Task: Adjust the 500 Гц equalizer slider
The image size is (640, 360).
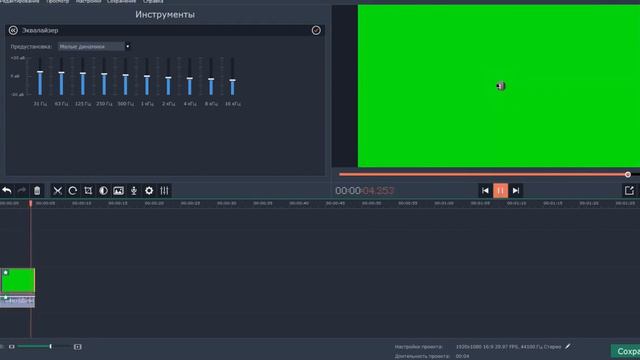Action: [125, 76]
